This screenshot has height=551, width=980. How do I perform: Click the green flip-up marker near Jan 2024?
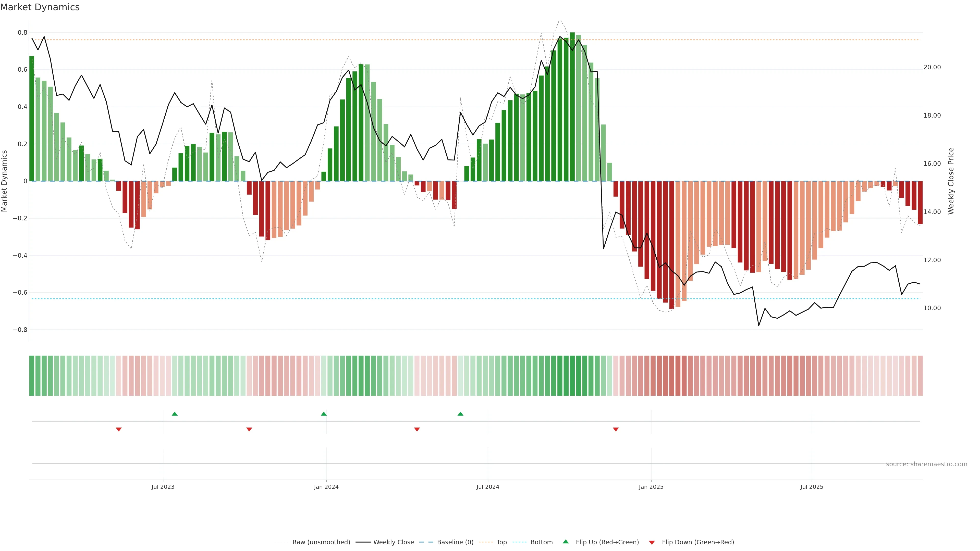click(x=324, y=414)
